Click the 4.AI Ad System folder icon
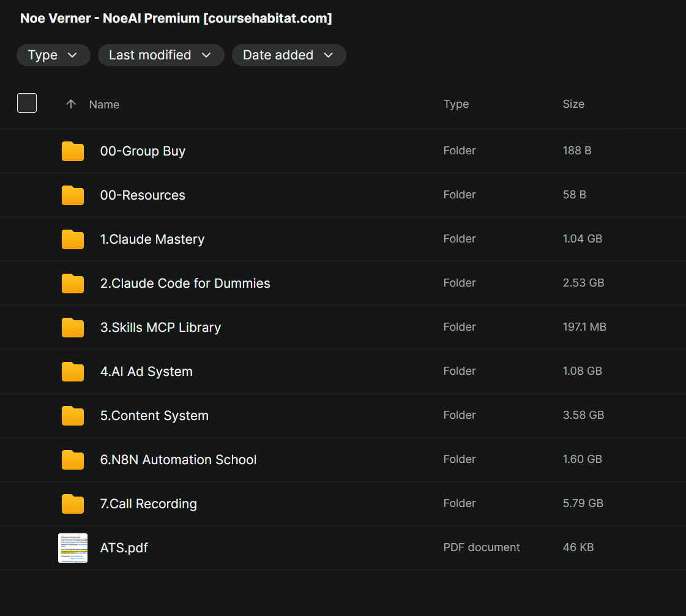This screenshot has width=686, height=616. point(73,372)
